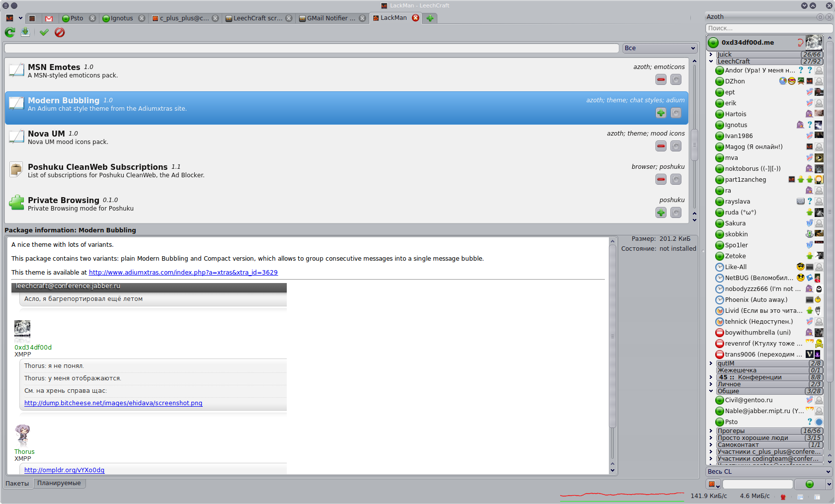This screenshot has width=835, height=504.
Task: Cancel pending changes with red icon
Action: pos(60,32)
